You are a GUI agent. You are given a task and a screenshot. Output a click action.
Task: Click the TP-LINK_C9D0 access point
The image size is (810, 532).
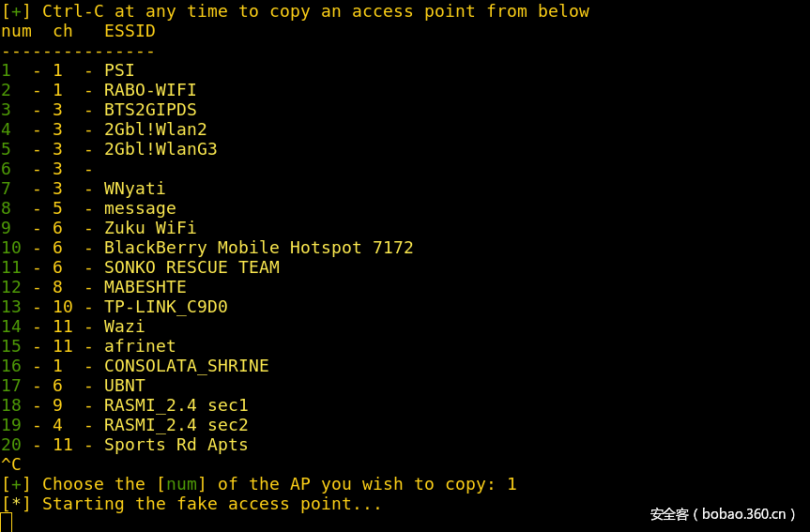pos(165,307)
